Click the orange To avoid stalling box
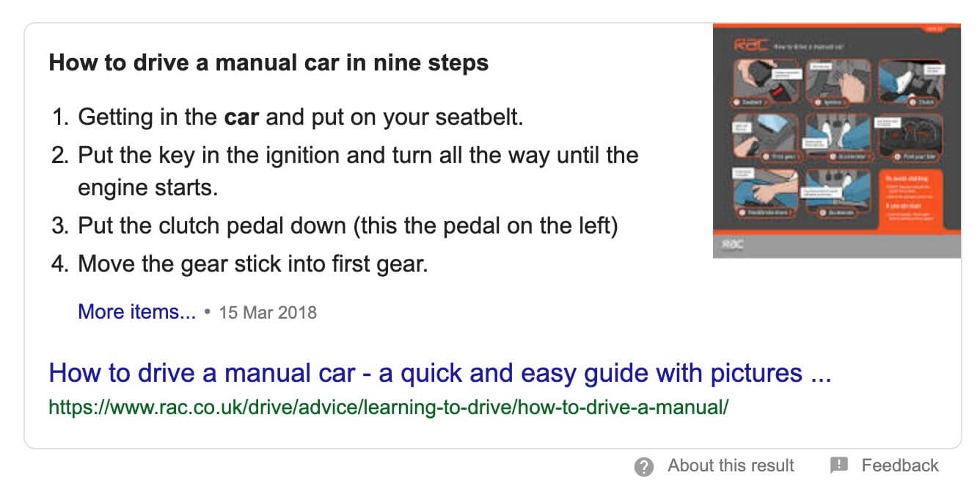The height and width of the screenshot is (489, 980). coord(909,199)
